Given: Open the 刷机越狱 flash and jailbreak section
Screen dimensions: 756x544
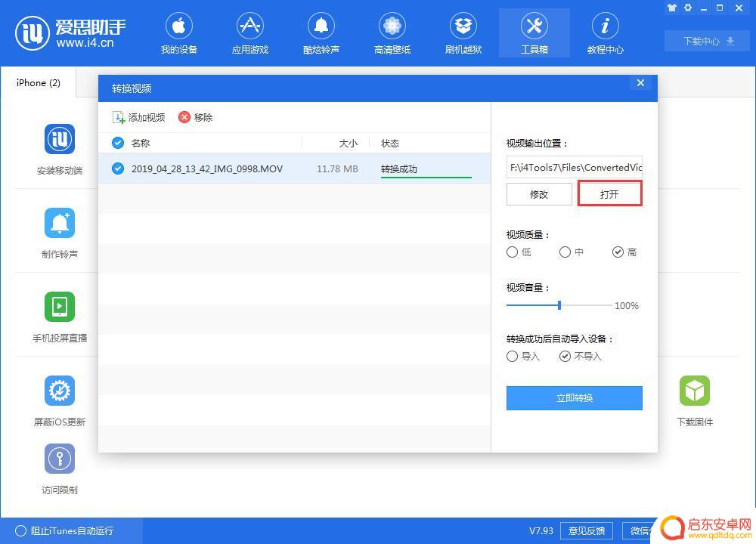Looking at the screenshot, I should pos(463,34).
